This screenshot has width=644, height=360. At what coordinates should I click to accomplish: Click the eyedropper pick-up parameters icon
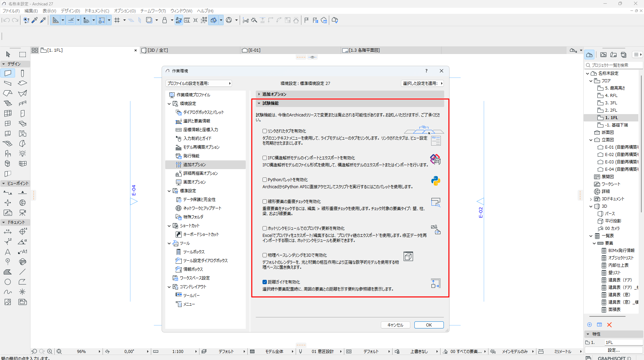35,20
